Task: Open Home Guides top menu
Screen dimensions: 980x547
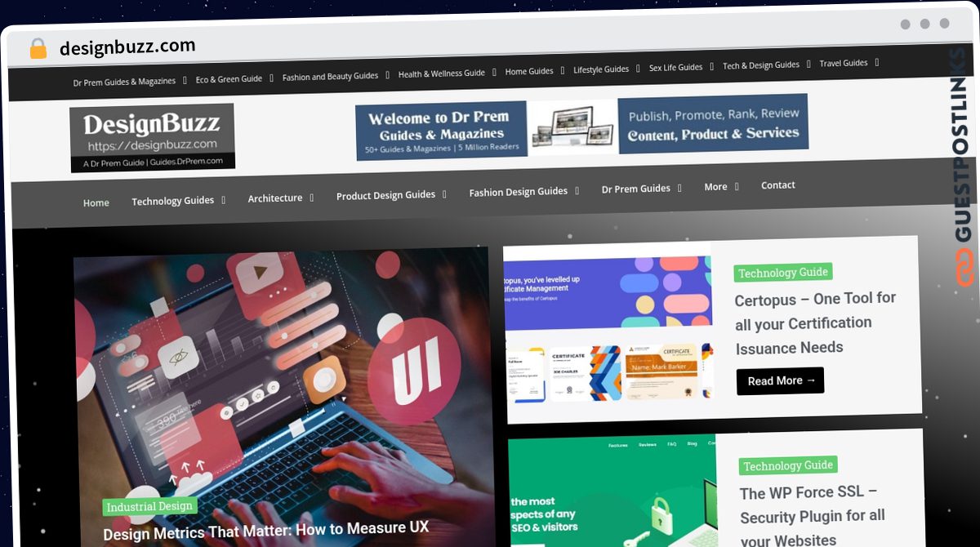Action: pyautogui.click(x=529, y=71)
